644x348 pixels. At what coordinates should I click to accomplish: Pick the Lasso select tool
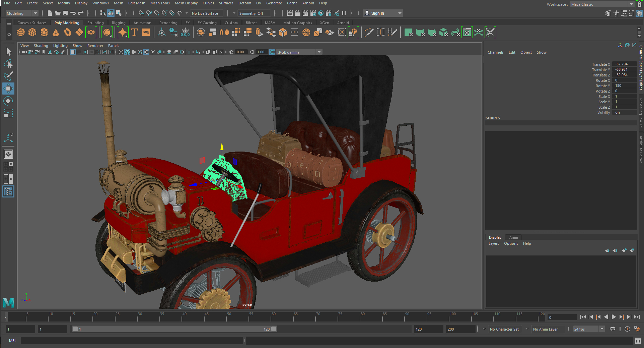tap(8, 64)
